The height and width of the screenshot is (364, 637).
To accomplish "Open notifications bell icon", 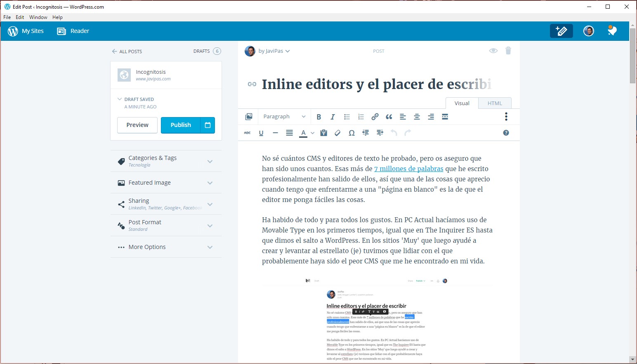I will pyautogui.click(x=612, y=31).
